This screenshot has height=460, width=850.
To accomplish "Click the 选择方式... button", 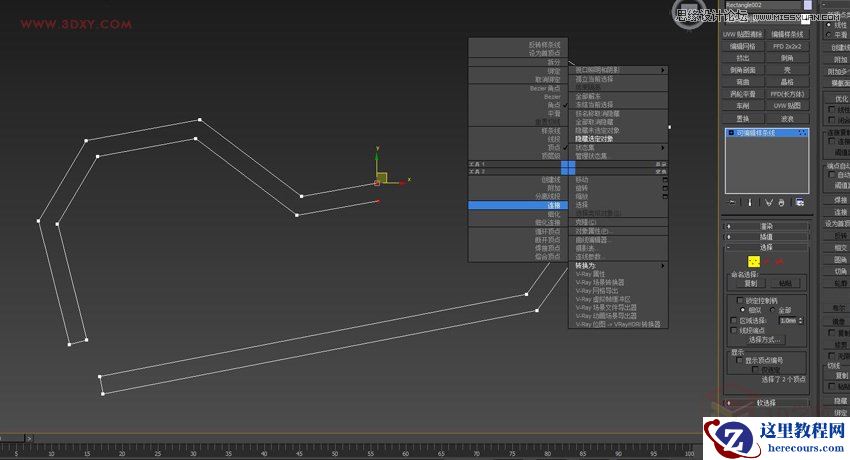I will (x=764, y=340).
